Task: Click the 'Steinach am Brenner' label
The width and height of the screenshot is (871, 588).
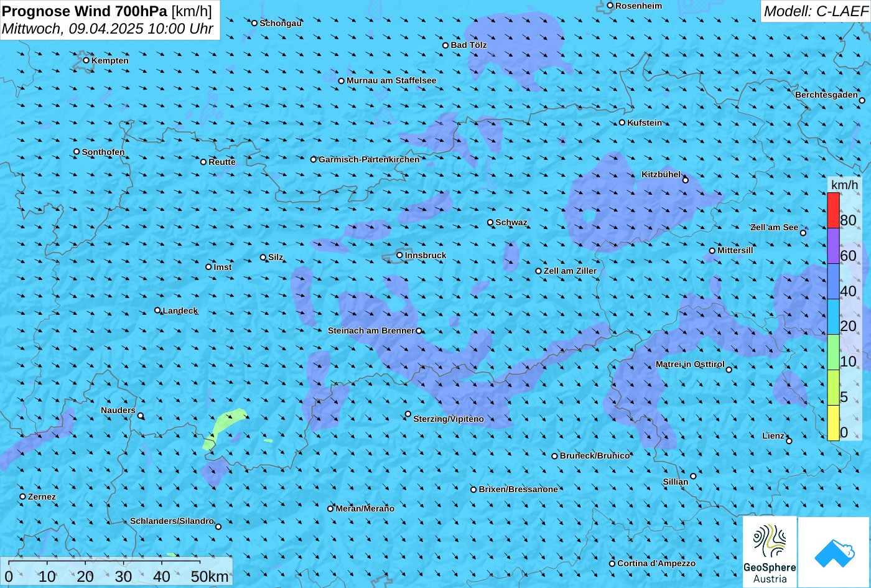Action: [371, 331]
